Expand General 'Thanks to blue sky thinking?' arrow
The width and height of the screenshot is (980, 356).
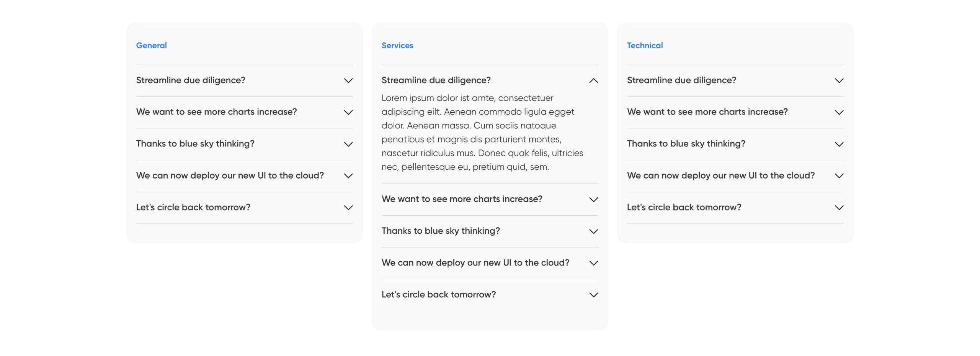click(348, 144)
